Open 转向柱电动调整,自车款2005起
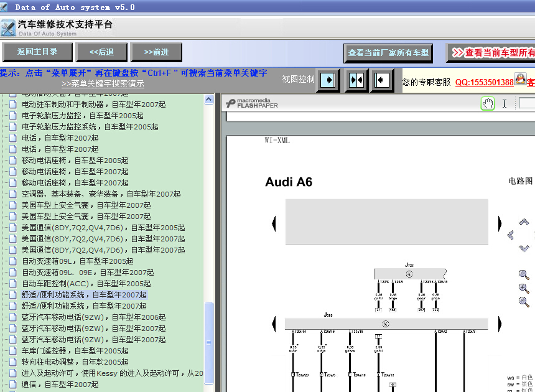535x392 pixels. click(x=75, y=362)
